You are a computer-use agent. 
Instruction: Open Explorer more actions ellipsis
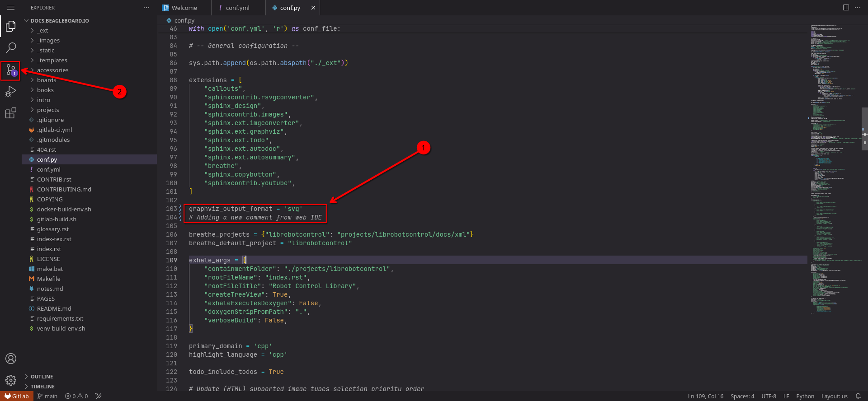(x=146, y=8)
